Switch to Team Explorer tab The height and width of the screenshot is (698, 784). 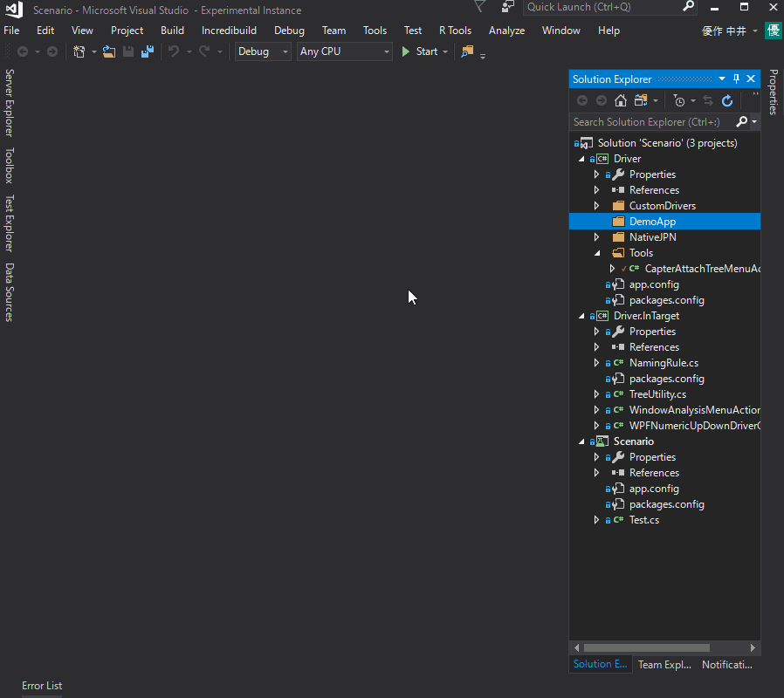point(664,665)
